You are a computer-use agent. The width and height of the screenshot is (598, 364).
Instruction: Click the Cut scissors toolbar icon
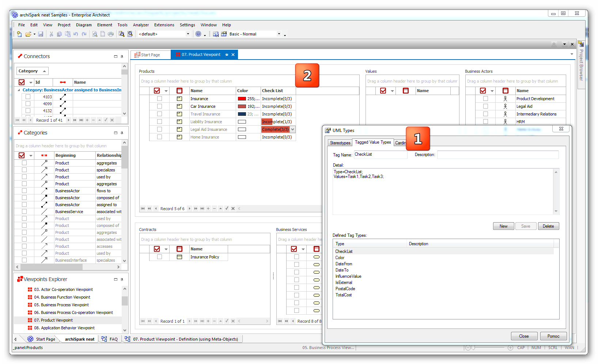(51, 34)
